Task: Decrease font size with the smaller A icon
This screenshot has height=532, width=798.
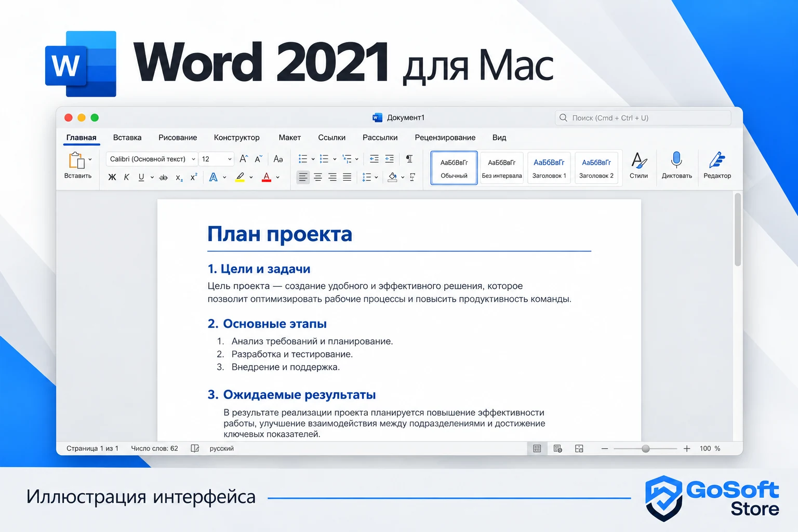Action: coord(258,159)
